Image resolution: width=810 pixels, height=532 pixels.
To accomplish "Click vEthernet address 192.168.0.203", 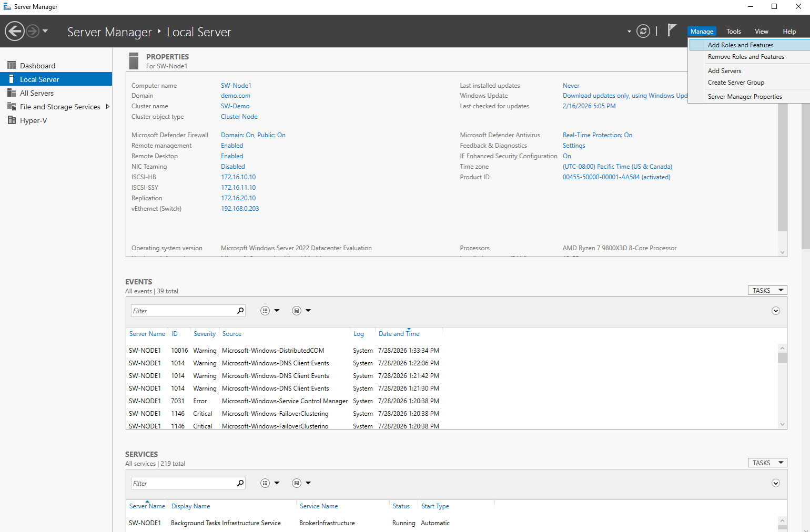I will [x=240, y=209].
